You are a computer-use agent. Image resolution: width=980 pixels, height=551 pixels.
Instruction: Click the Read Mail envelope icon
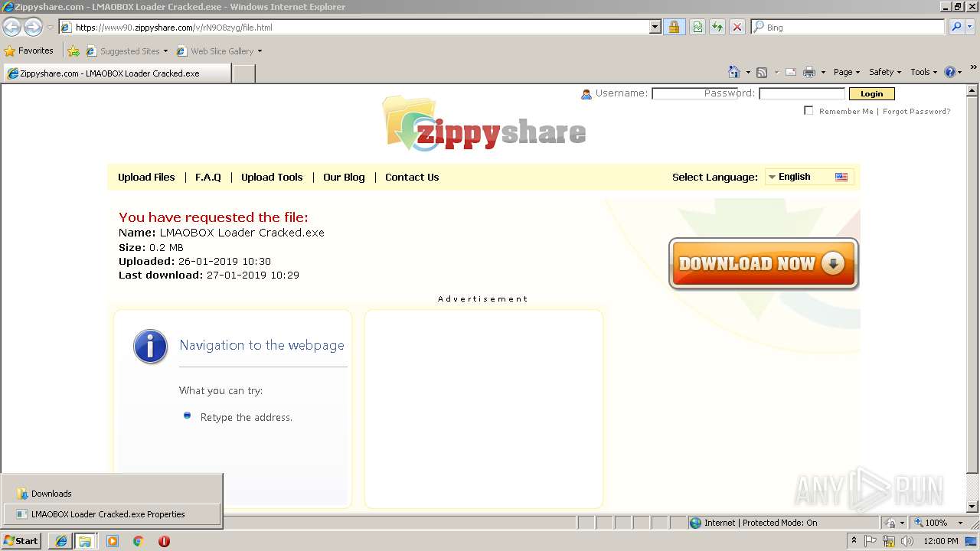coord(790,72)
